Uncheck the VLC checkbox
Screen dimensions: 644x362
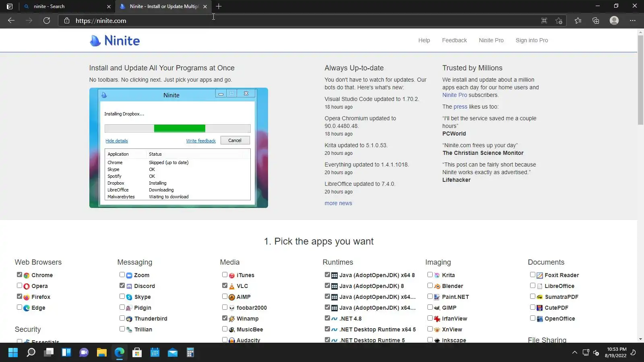225,286
